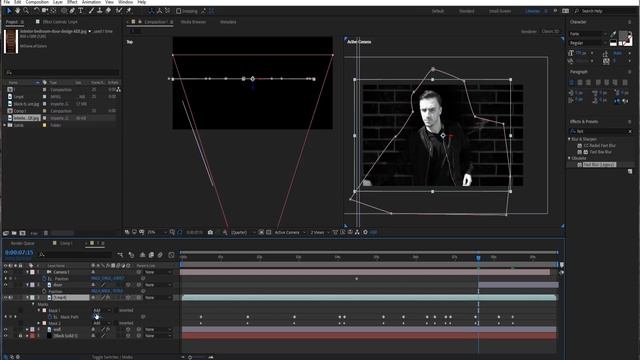Image resolution: width=640 pixels, height=360 pixels.
Task: Click the Effects & Presets search field
Action: (x=601, y=131)
